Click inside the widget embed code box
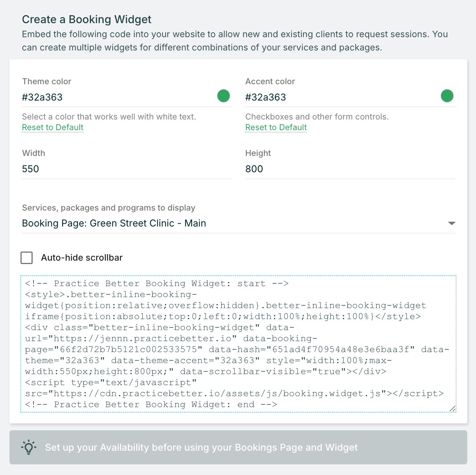 [x=238, y=344]
